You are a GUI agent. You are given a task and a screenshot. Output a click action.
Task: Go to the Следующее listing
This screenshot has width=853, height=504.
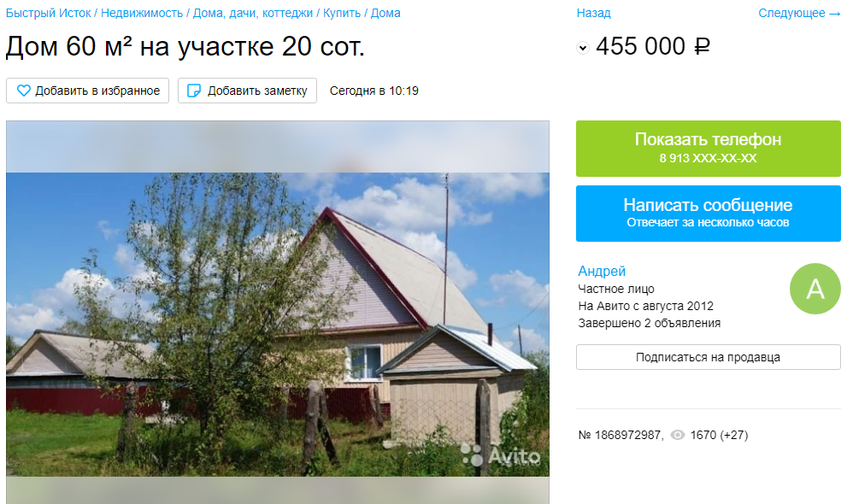(800, 13)
